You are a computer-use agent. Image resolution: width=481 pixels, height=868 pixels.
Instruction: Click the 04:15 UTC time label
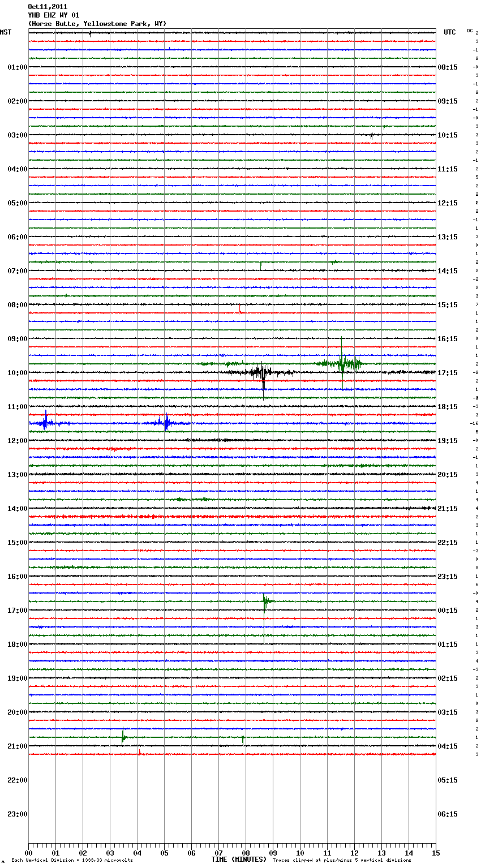point(448,746)
